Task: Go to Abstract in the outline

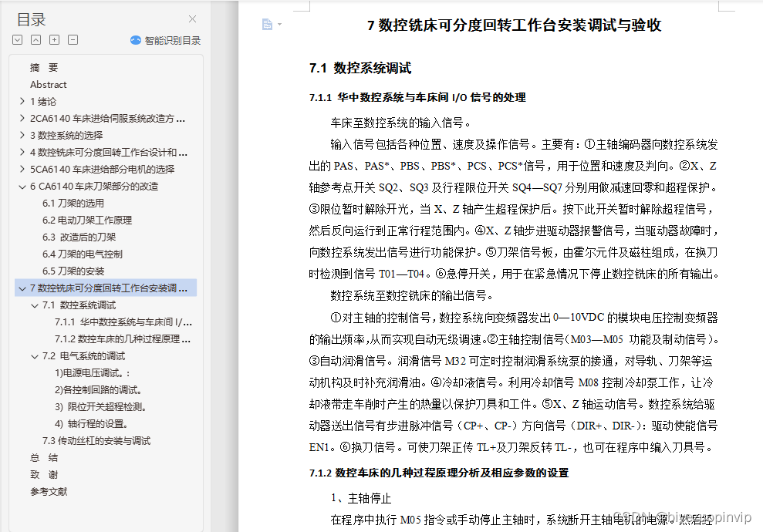Action: [48, 85]
